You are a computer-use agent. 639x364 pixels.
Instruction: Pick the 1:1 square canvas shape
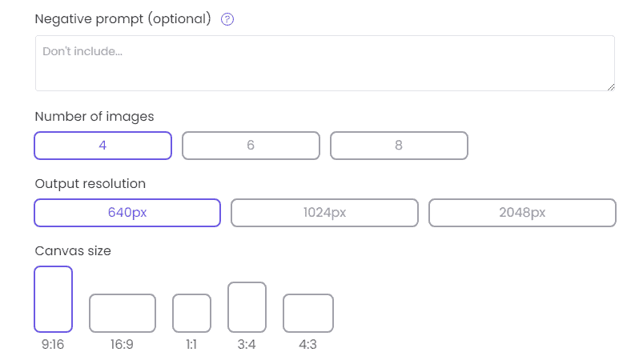[x=191, y=313]
